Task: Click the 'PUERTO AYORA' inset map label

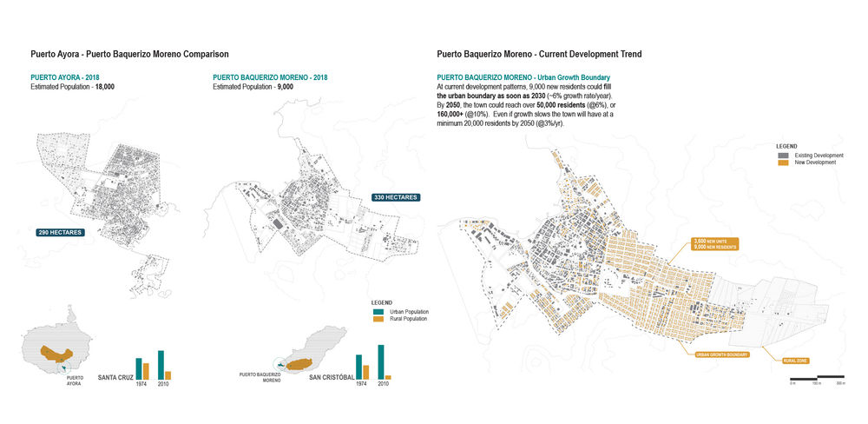Action: 74,381
